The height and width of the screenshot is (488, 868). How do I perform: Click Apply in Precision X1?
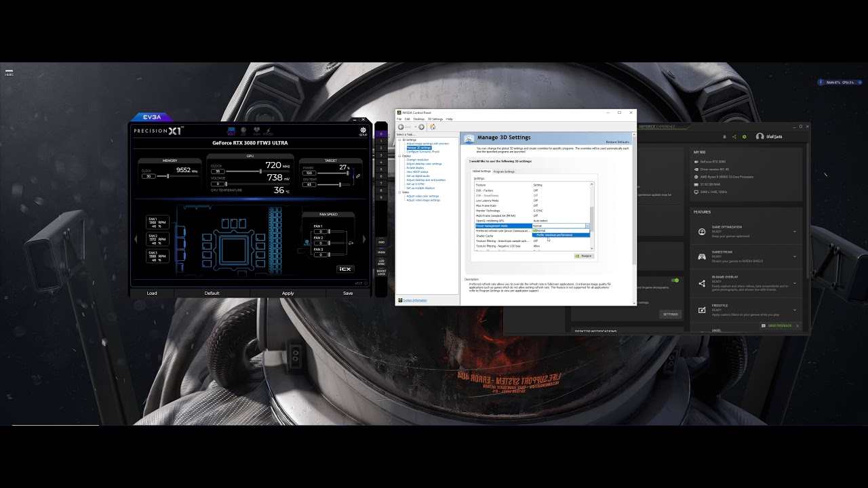tap(288, 293)
